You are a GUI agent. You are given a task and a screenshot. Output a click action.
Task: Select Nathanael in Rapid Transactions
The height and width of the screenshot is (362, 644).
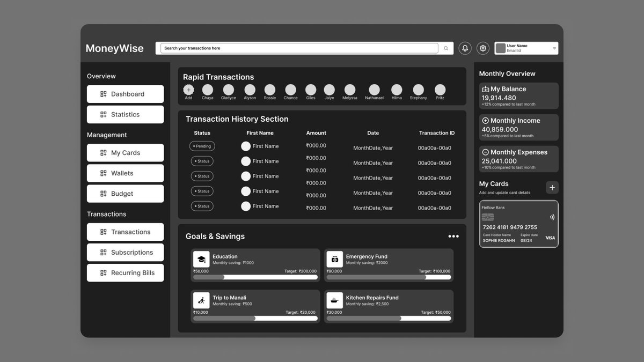click(x=375, y=90)
